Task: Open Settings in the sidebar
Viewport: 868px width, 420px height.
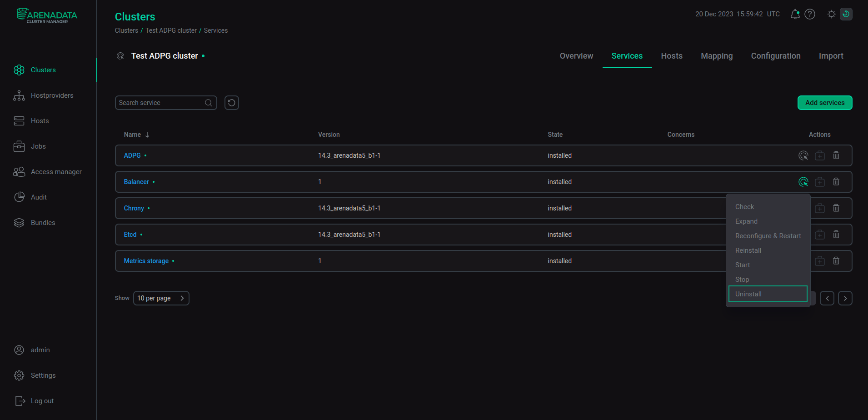Action: (x=35, y=375)
